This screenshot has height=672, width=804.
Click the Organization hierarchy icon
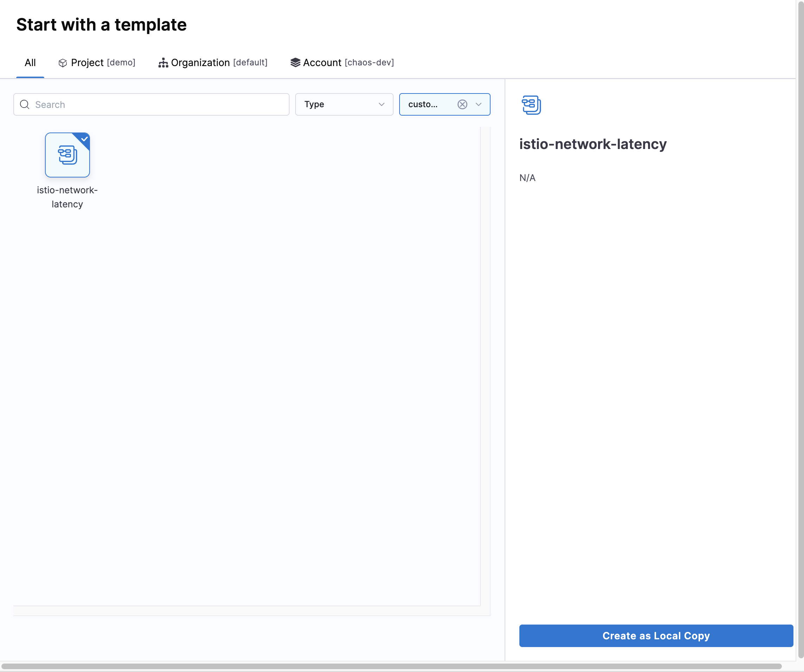[x=163, y=63]
